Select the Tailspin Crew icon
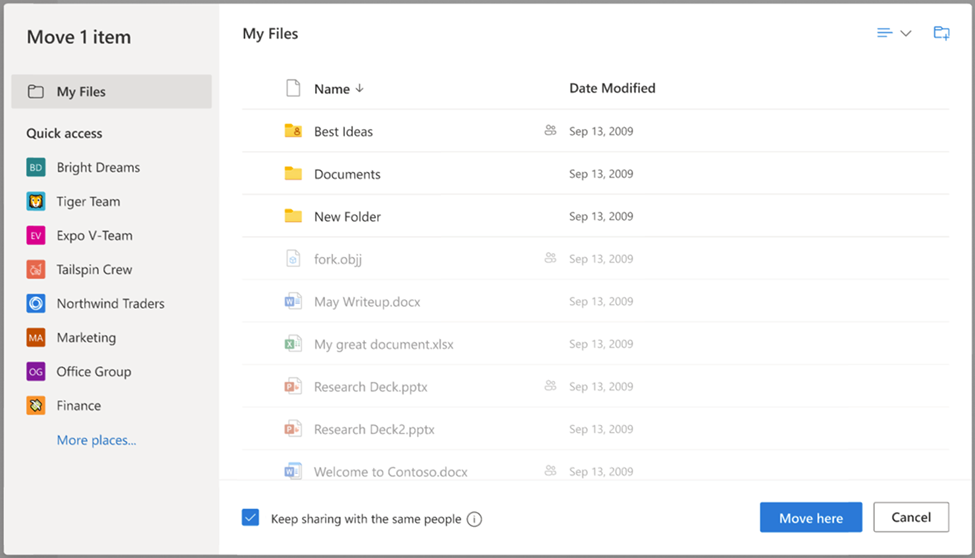This screenshot has height=558, width=975. 36,270
